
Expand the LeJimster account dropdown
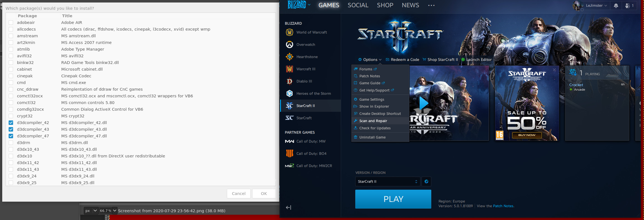click(596, 6)
